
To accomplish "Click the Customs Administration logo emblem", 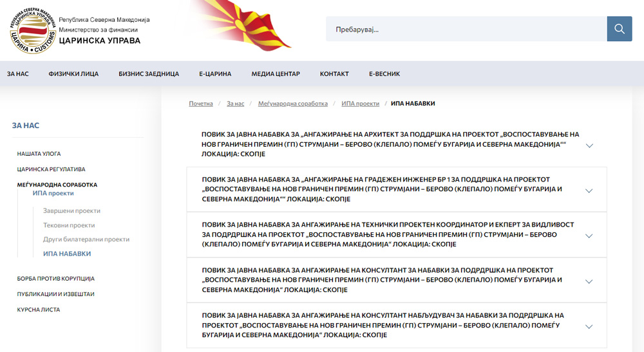I will tap(32, 31).
